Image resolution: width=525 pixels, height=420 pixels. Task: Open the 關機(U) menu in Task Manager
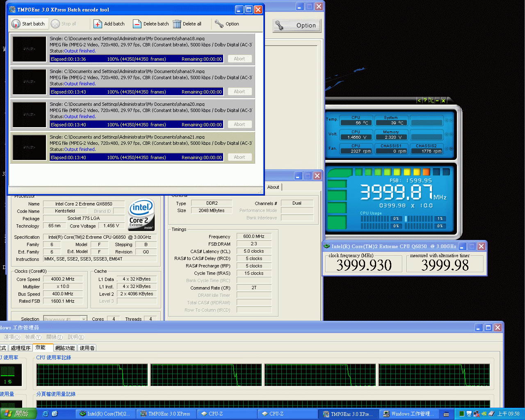coord(55,337)
